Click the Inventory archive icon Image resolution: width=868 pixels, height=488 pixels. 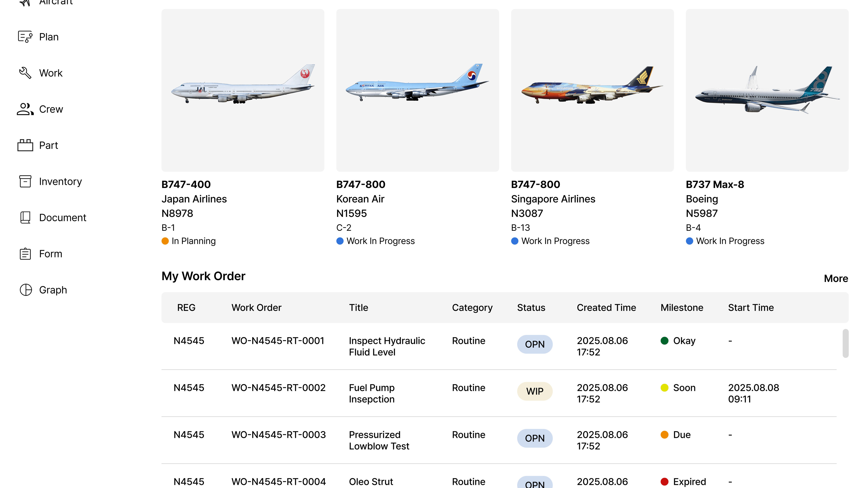click(x=25, y=181)
